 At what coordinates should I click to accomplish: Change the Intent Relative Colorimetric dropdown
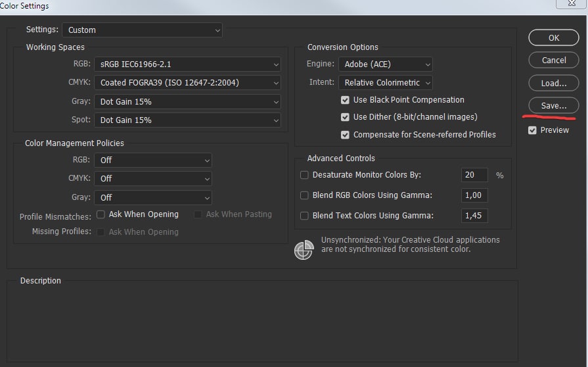tap(386, 83)
